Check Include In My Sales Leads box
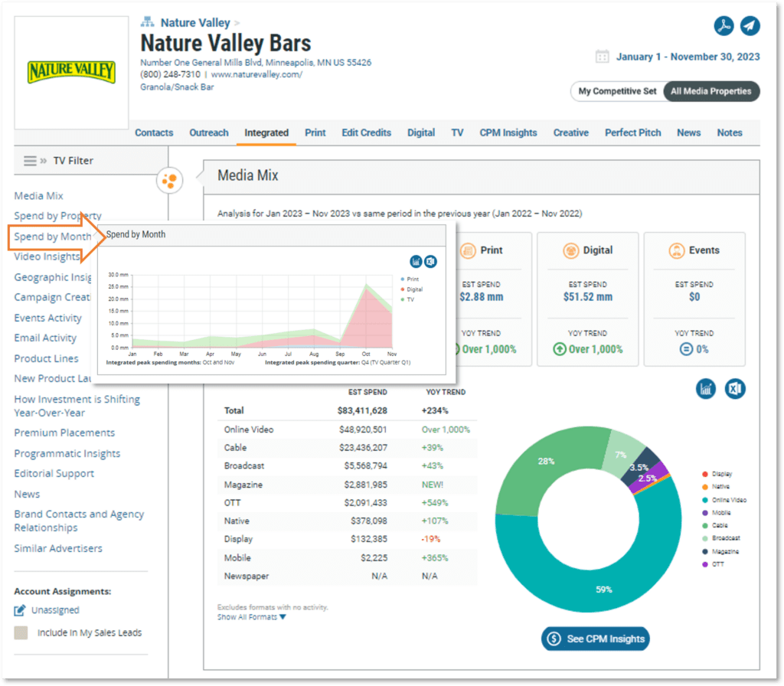784x686 pixels. click(x=21, y=632)
